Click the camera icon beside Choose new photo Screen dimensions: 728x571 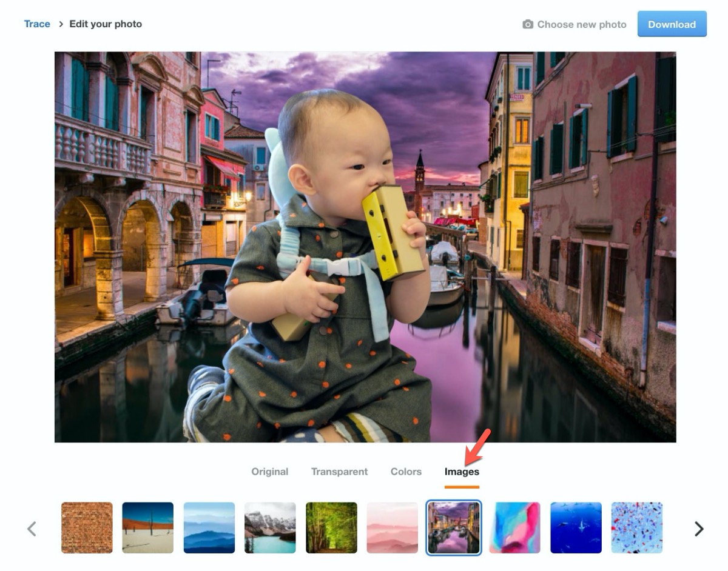[x=528, y=24]
